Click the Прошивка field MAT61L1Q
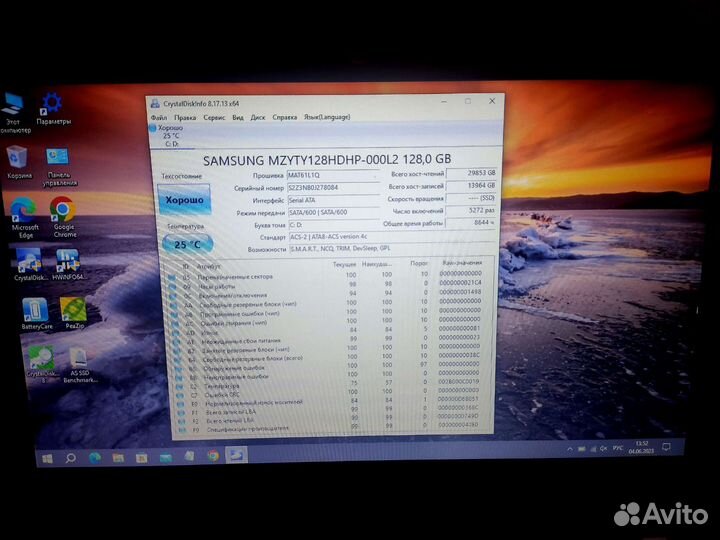The height and width of the screenshot is (540, 720). coord(333,175)
